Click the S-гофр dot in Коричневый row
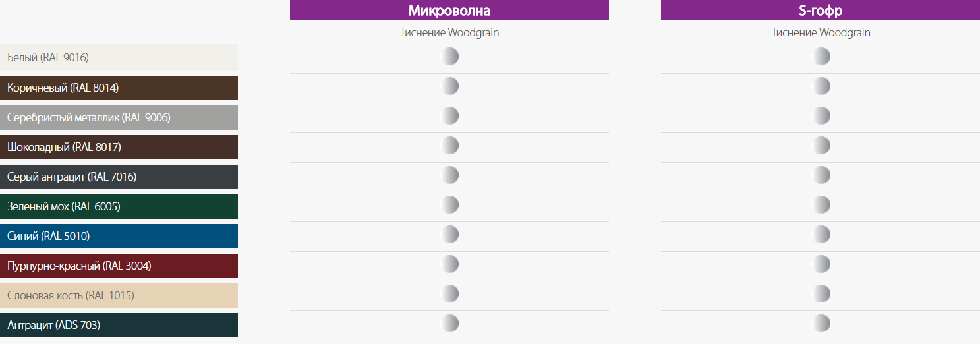 point(821,86)
